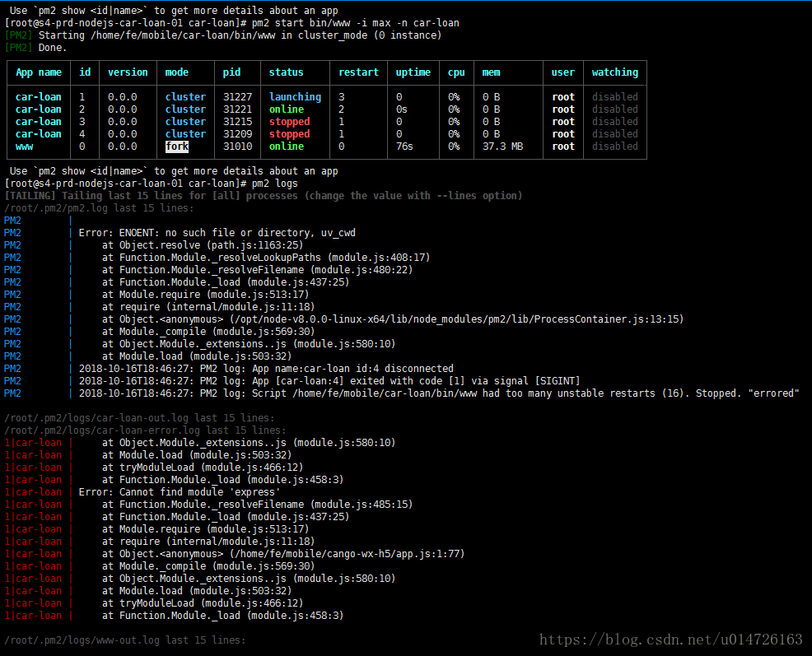The image size is (812, 656).
Task: Click the 'mem' column header
Action: pyautogui.click(x=491, y=72)
